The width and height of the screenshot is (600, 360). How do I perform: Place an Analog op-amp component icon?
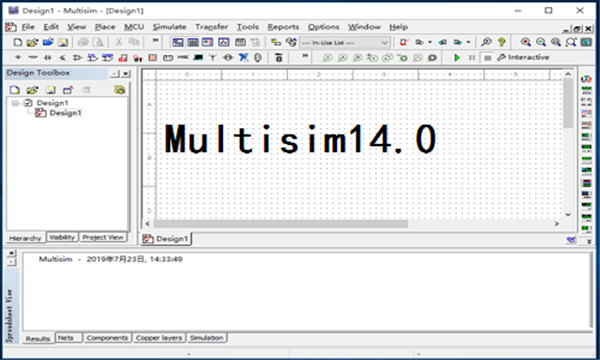coord(77,57)
